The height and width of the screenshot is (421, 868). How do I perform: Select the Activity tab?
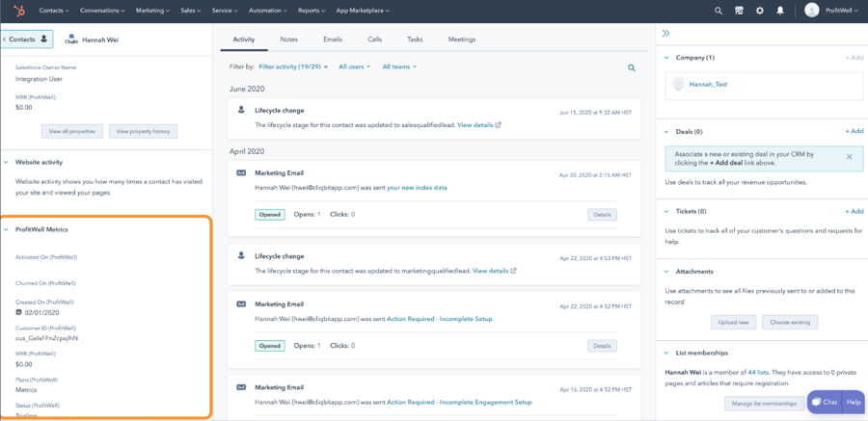coord(244,39)
